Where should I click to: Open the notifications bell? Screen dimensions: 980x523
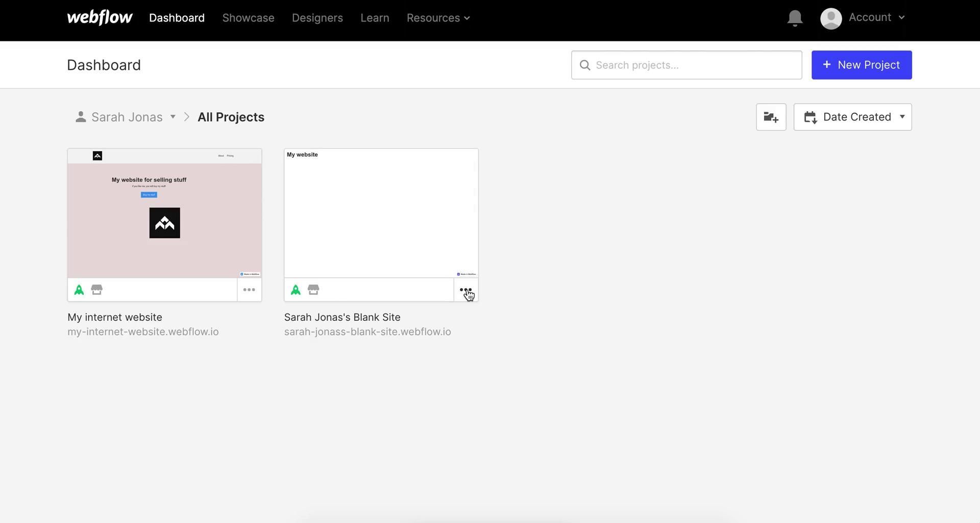795,18
